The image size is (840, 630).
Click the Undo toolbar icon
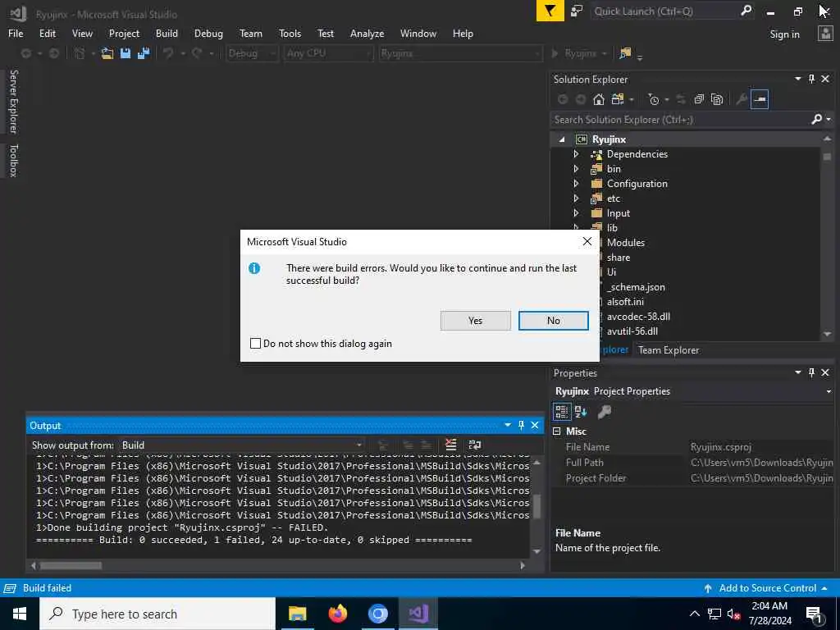point(168,53)
